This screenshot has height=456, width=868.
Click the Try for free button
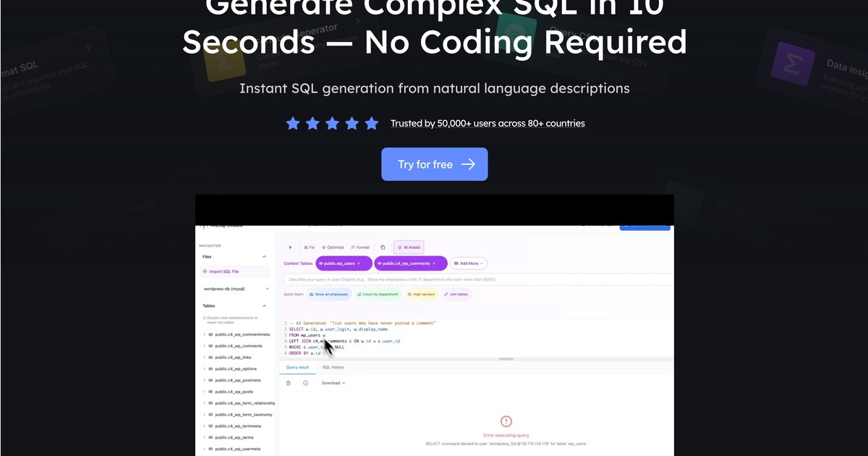click(x=435, y=164)
